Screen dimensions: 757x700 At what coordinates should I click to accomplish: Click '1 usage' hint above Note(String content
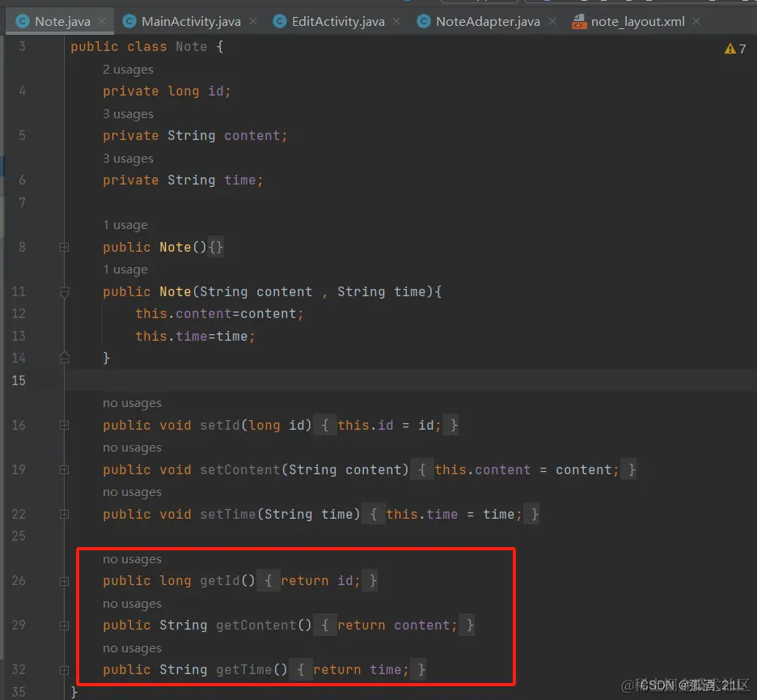[125, 269]
